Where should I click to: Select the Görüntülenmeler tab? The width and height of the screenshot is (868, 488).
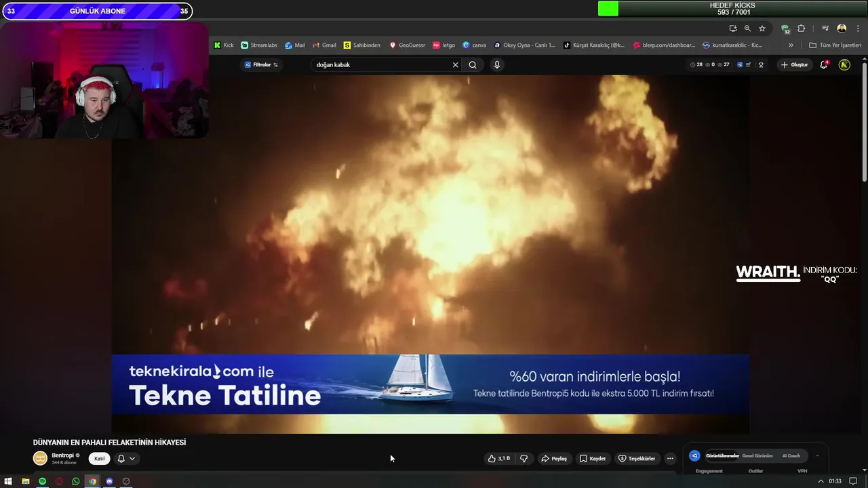click(x=722, y=456)
